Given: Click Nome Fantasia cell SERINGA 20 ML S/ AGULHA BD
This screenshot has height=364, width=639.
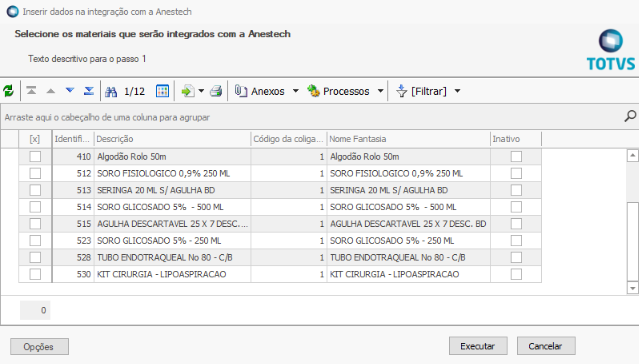Looking at the screenshot, I should pos(409,190).
